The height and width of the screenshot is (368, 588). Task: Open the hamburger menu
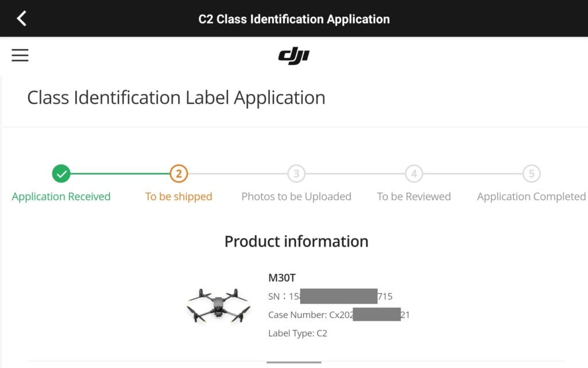coord(20,55)
